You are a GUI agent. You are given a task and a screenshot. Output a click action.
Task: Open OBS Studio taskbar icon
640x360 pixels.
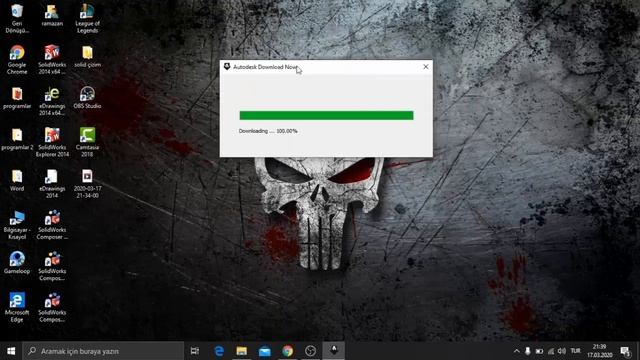[310, 351]
